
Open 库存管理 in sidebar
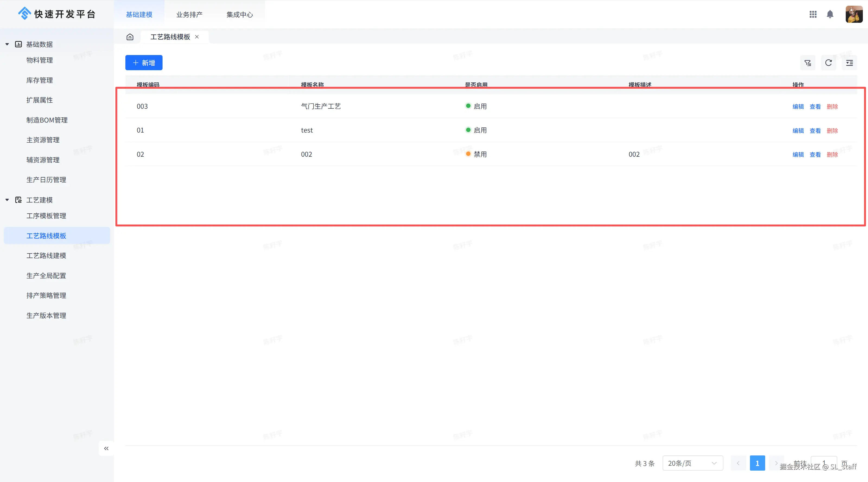click(40, 80)
